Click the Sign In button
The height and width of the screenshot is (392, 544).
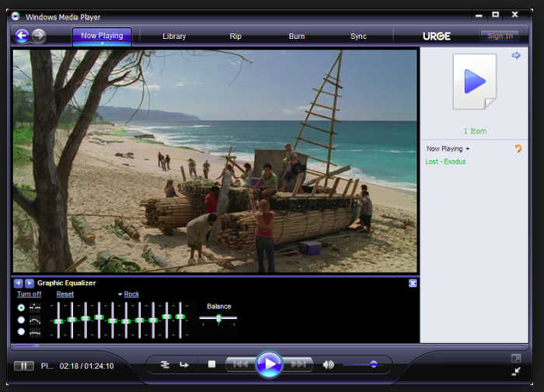pyautogui.click(x=500, y=36)
